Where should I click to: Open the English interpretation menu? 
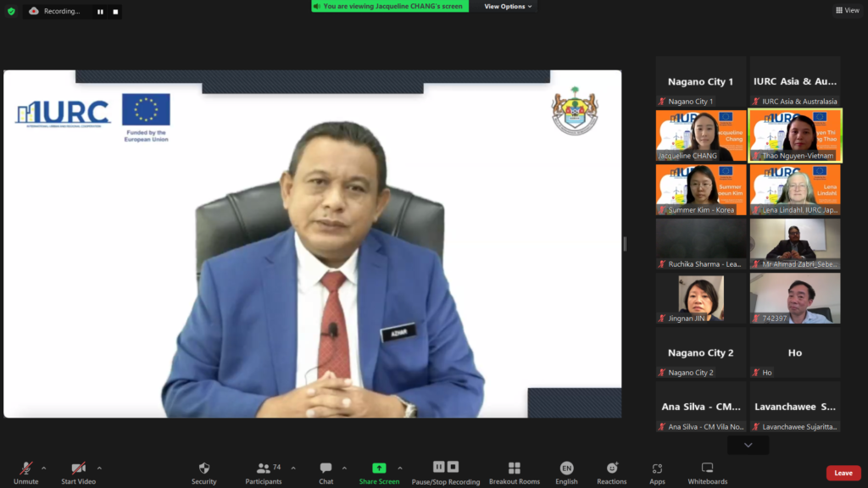566,472
